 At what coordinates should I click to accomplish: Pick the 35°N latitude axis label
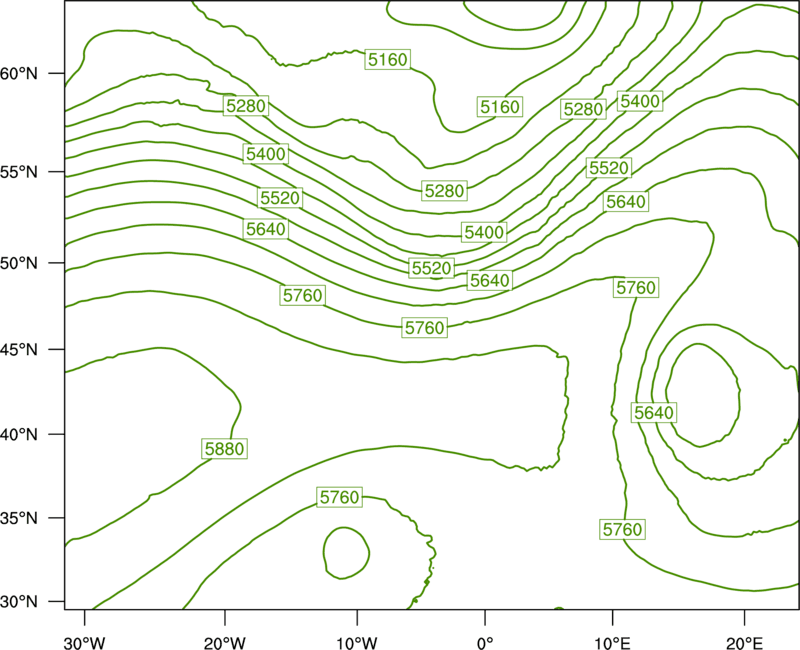click(19, 518)
